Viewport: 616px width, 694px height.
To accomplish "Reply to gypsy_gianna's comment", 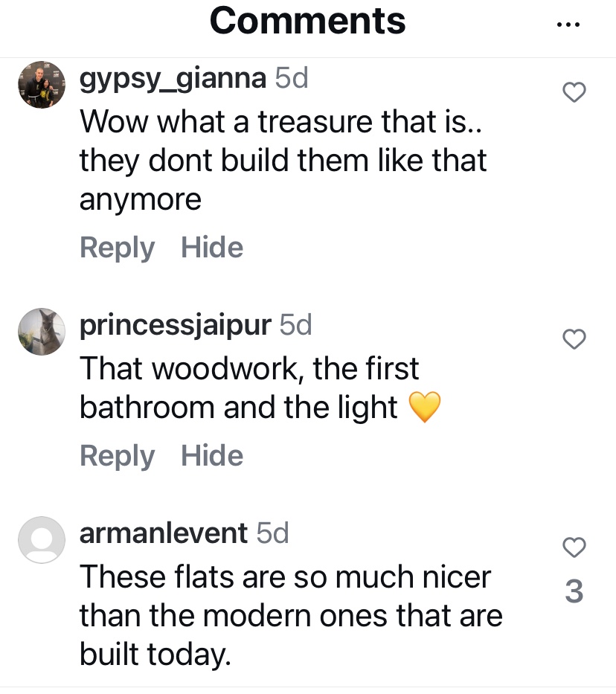I will pos(117,248).
